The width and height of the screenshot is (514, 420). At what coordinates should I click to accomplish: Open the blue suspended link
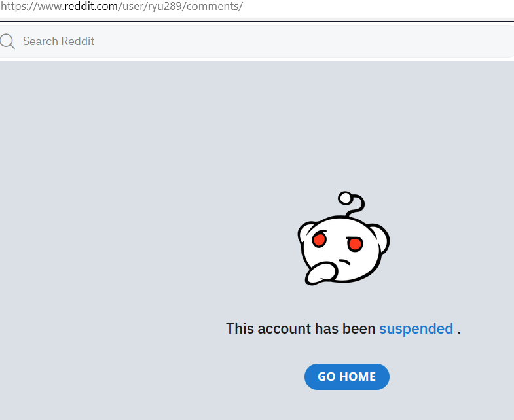(x=416, y=328)
